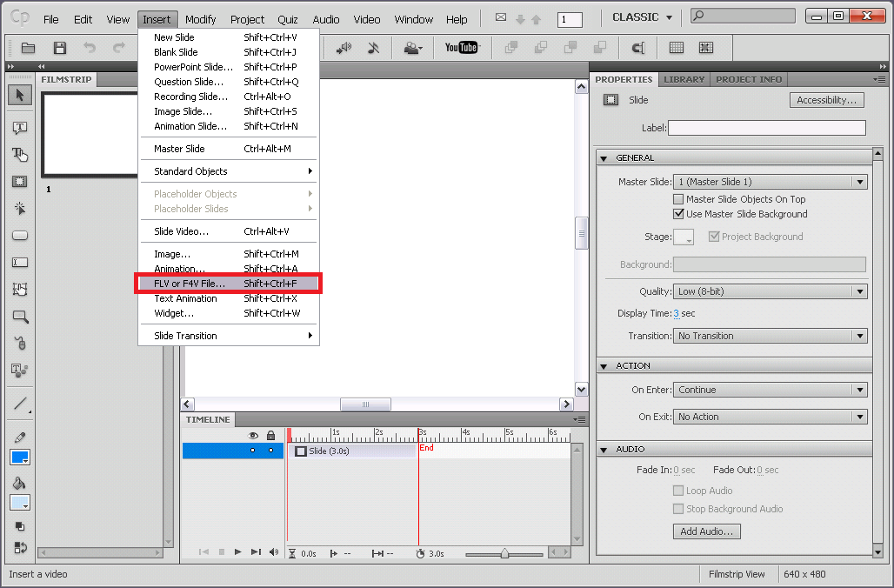The image size is (894, 588).
Task: Select the Mouse tool
Action: [20, 344]
